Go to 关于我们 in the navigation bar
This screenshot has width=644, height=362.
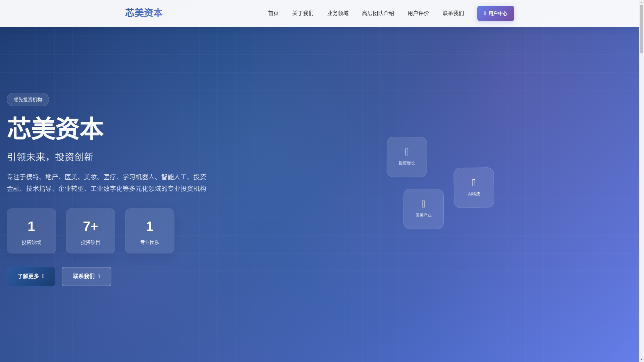click(303, 13)
